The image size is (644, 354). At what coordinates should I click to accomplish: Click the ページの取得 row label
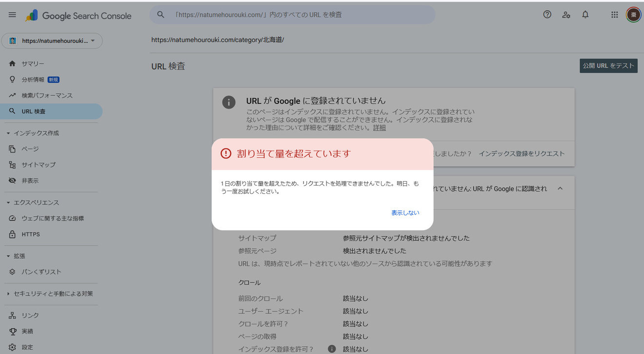click(257, 336)
